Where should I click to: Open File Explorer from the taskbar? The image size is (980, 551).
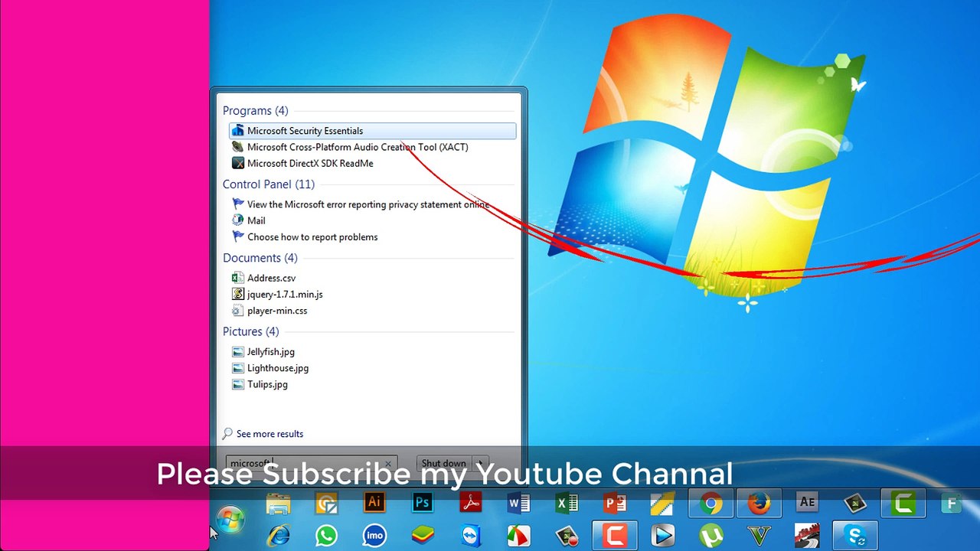(x=278, y=504)
